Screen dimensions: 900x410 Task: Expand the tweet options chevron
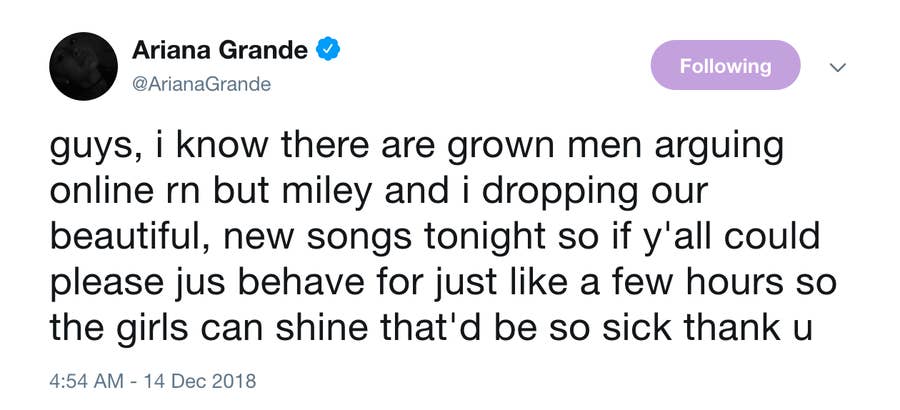[x=838, y=67]
